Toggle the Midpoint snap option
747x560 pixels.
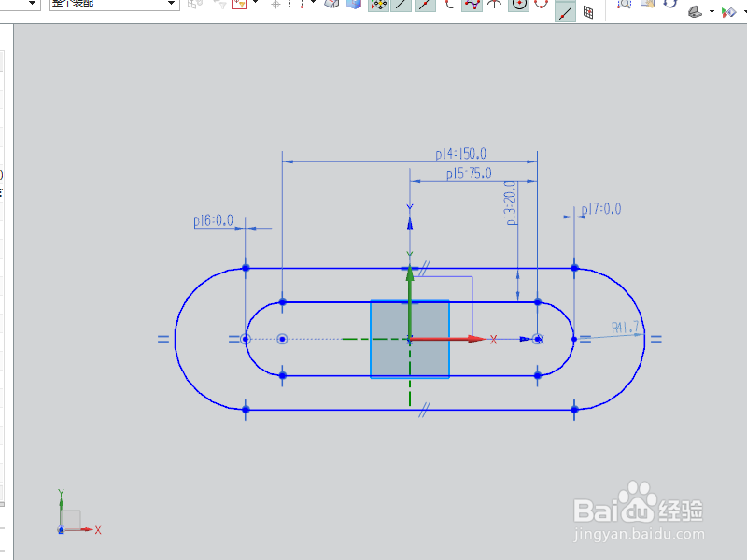[x=425, y=5]
